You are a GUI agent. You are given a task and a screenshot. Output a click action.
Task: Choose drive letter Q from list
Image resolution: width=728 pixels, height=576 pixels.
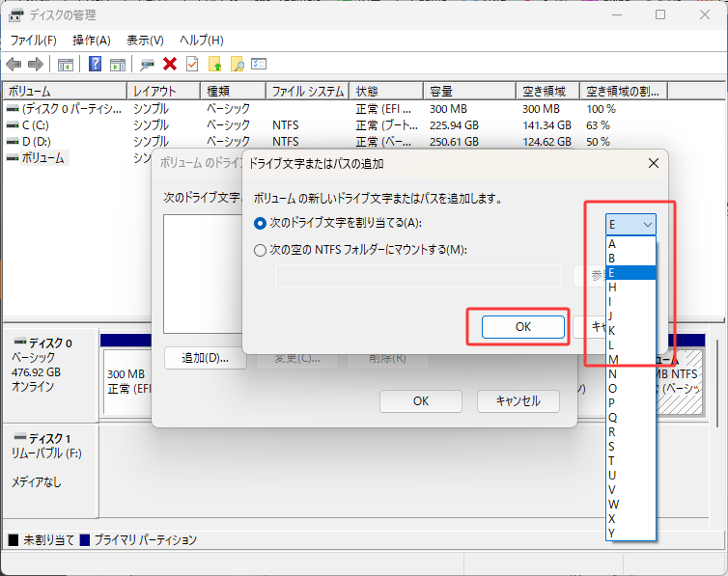pos(630,418)
